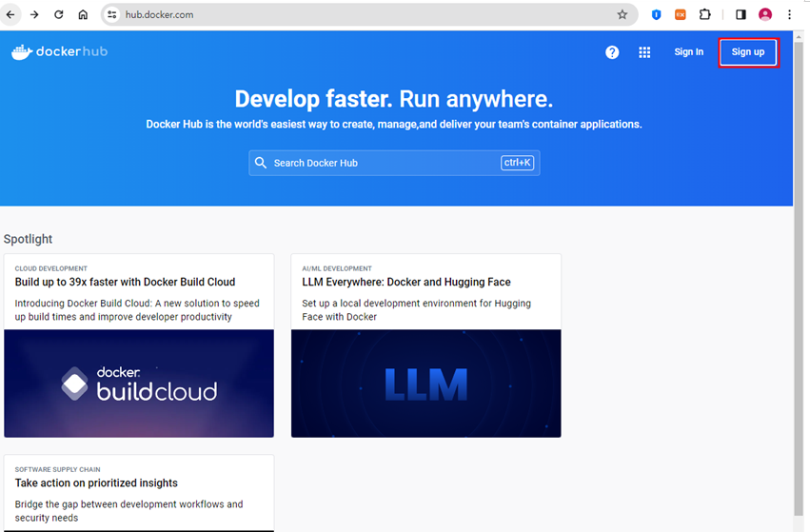Open the browser home page
Image resolution: width=810 pixels, height=532 pixels.
[83, 14]
